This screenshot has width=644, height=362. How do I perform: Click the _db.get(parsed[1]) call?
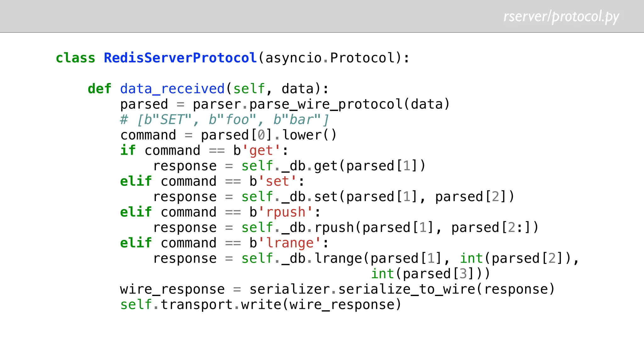point(354,166)
